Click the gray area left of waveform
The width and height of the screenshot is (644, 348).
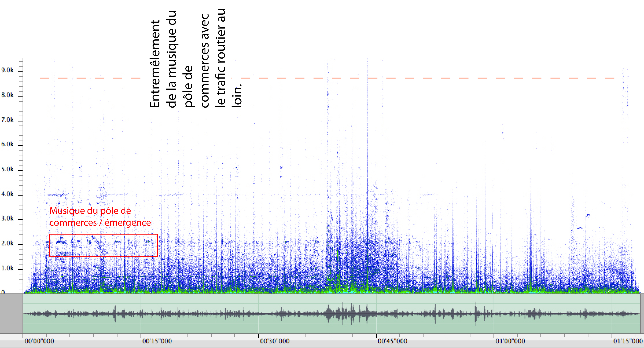[x=11, y=314]
